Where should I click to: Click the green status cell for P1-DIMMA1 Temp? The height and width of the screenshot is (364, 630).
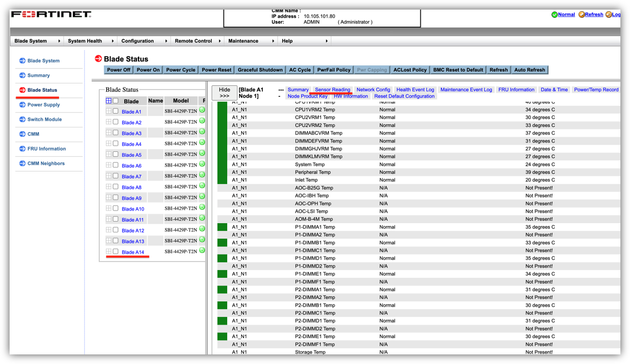(222, 227)
